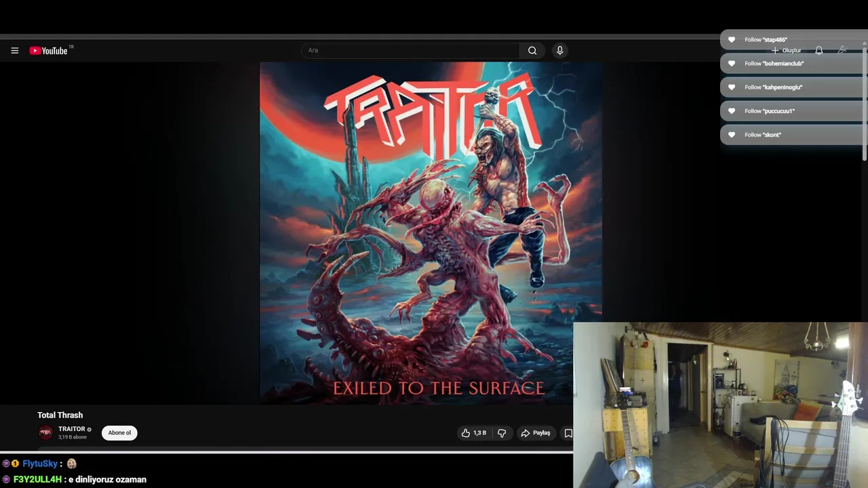Click the FlytuSky chat username
This screenshot has height=488, width=868.
click(40, 464)
